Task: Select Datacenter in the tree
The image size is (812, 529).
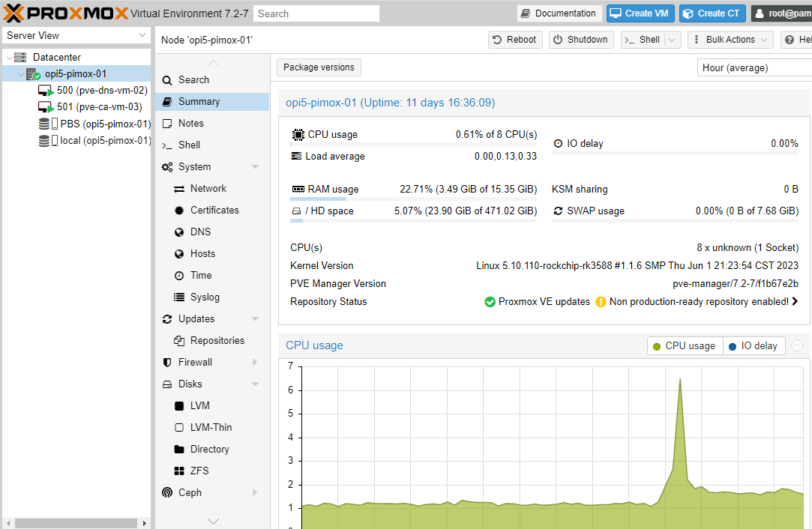Action: coord(56,58)
